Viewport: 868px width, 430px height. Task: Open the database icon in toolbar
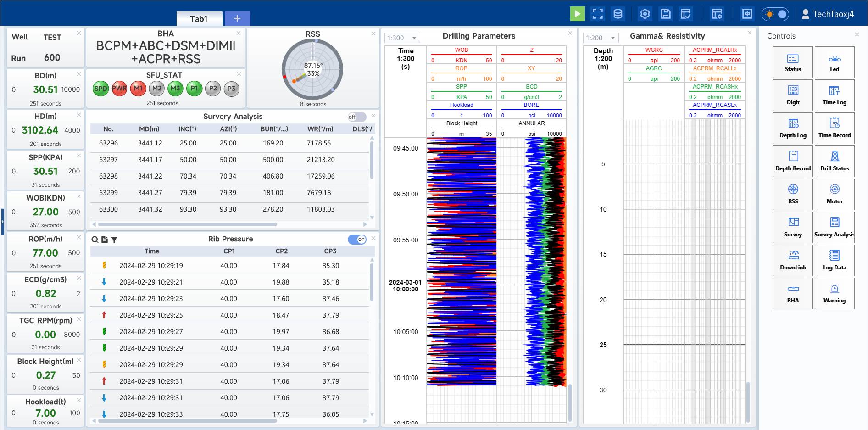pos(618,14)
